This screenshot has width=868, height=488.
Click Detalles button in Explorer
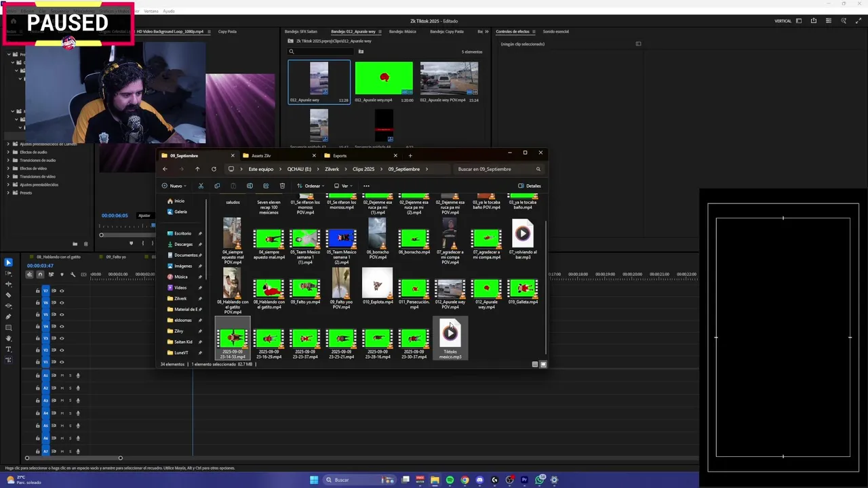click(x=530, y=186)
